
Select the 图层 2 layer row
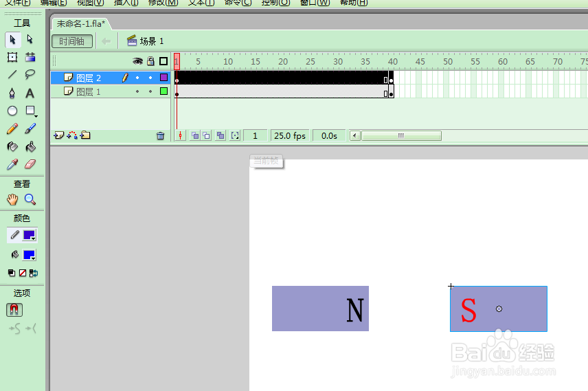click(111, 78)
